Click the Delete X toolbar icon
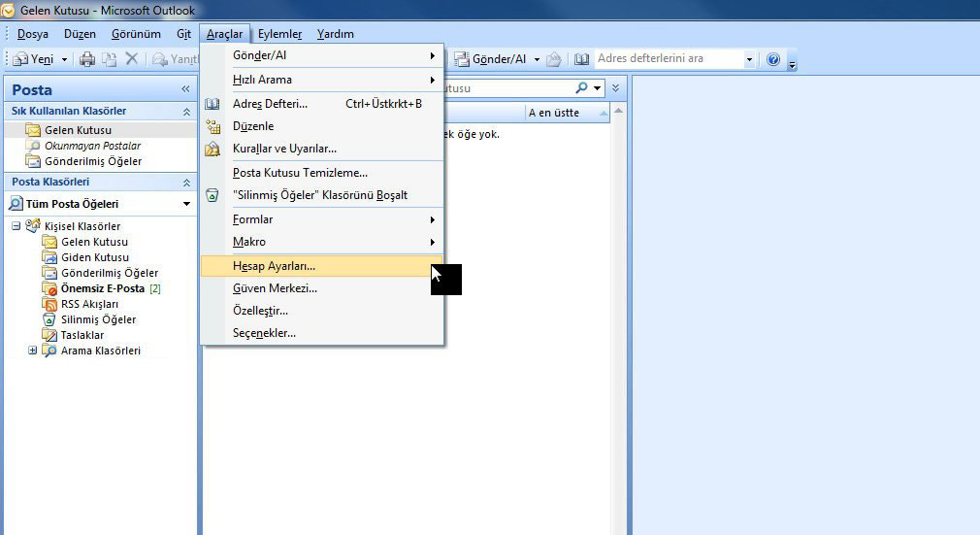This screenshot has height=535, width=980. (x=131, y=59)
